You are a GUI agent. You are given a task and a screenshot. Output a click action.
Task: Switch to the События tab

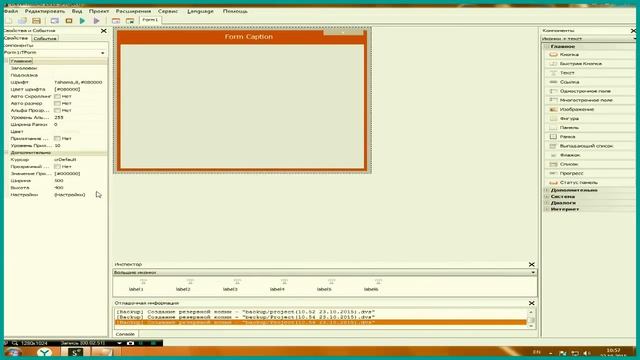pos(44,38)
